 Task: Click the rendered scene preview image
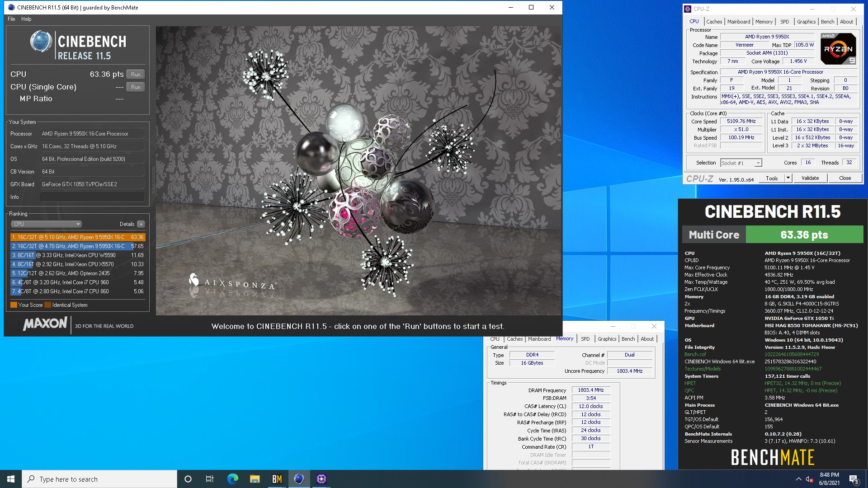[x=359, y=171]
